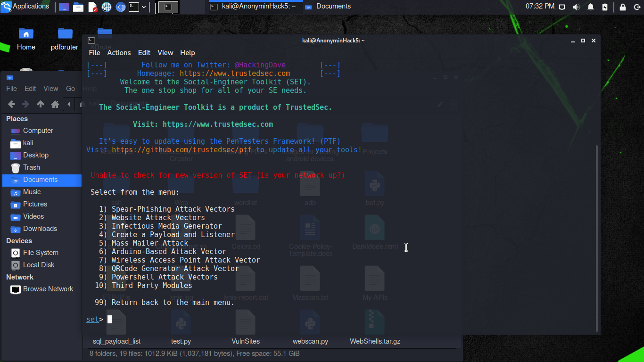This screenshot has height=362, width=644.
Task: Click 'Third Party Modules' line
Action: pyautogui.click(x=152, y=286)
